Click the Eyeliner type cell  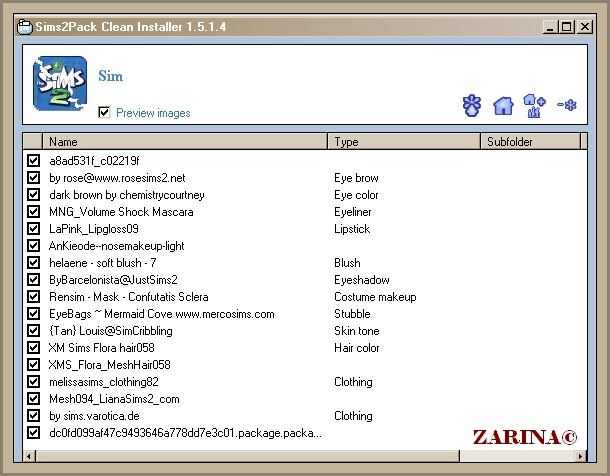(x=353, y=212)
